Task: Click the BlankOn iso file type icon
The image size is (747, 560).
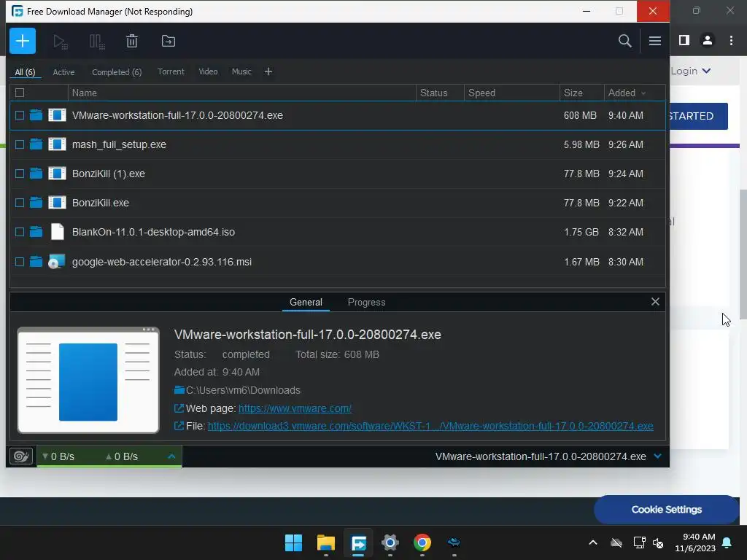Action: click(57, 232)
